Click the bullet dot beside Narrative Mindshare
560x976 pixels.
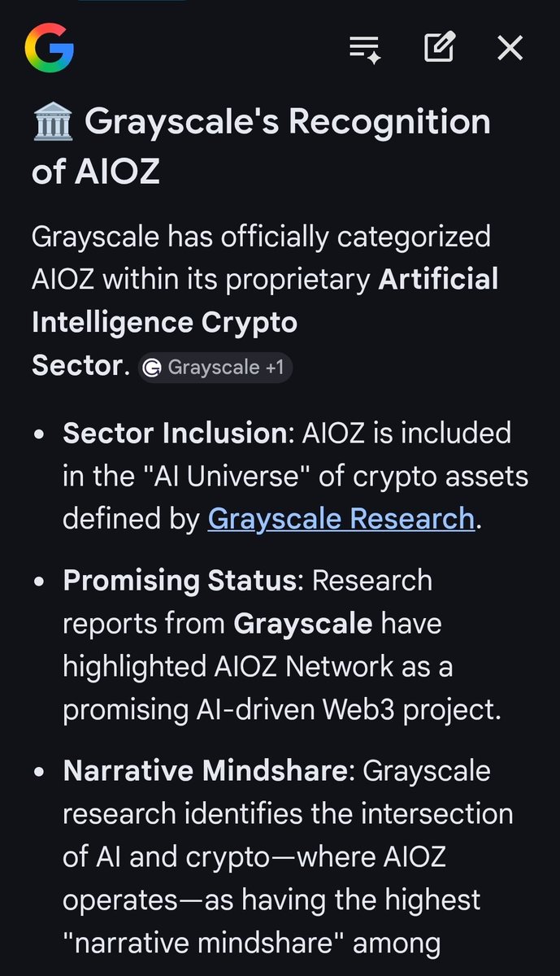point(39,772)
